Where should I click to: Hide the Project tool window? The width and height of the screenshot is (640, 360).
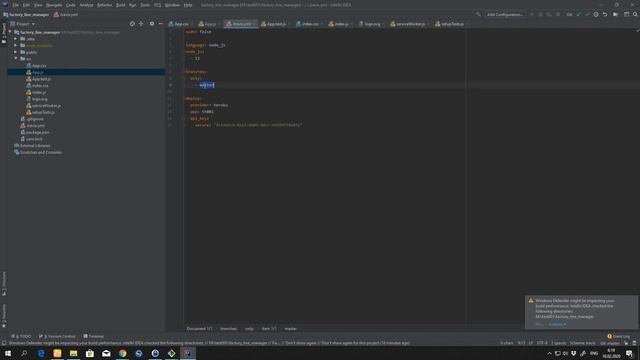pos(160,24)
